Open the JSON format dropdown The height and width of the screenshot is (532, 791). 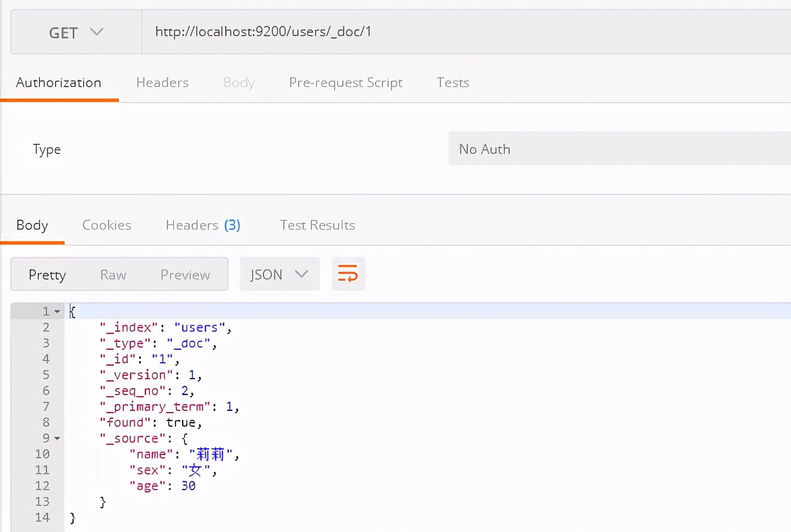(x=280, y=274)
